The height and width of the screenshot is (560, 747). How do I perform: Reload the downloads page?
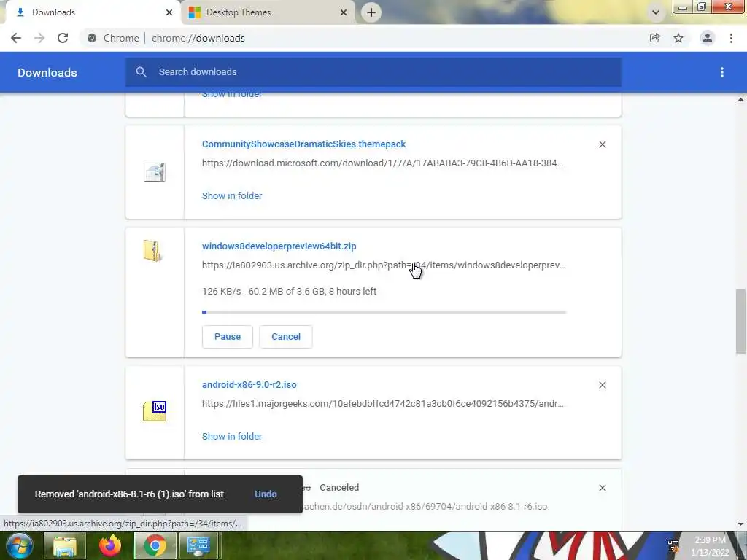tap(63, 38)
